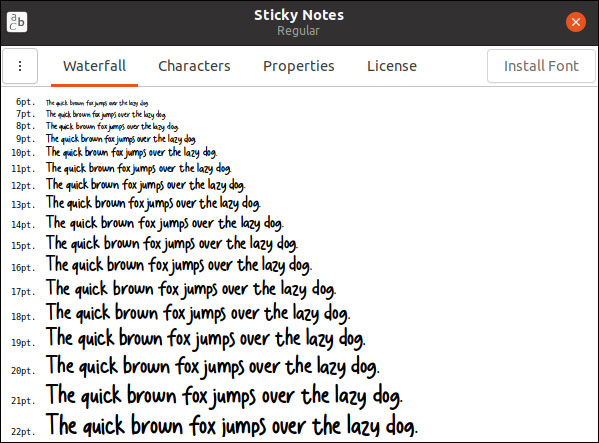Click the 22pt sample sentence
Screen dimensions: 599x443
[232, 425]
